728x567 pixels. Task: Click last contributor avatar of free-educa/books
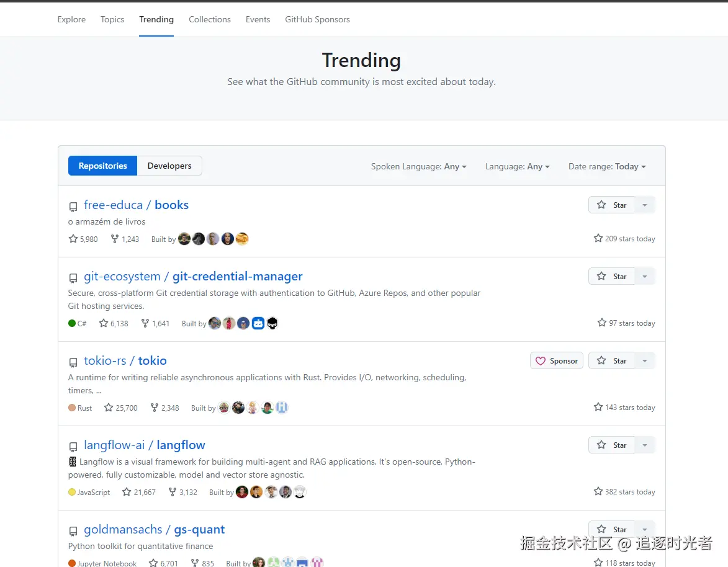coord(242,239)
